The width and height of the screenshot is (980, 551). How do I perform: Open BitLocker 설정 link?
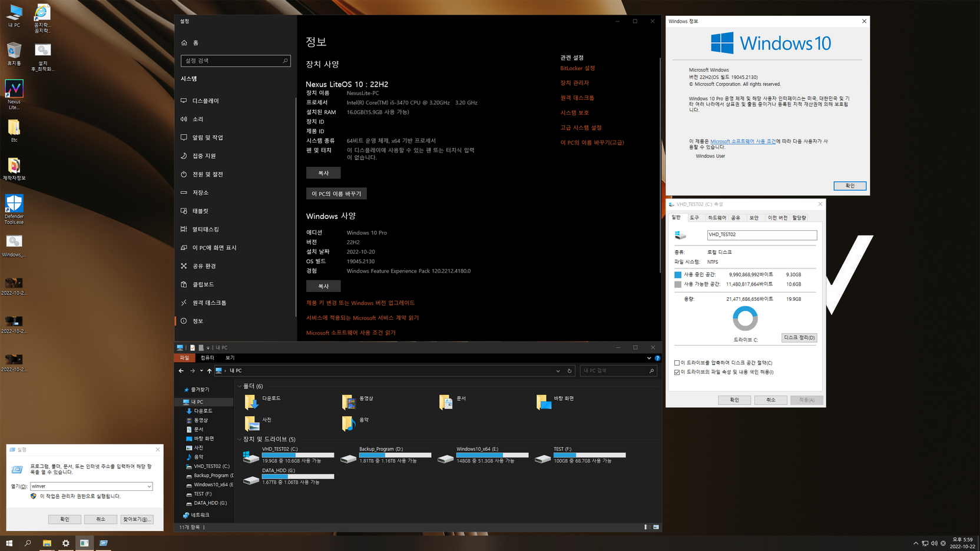[577, 68]
